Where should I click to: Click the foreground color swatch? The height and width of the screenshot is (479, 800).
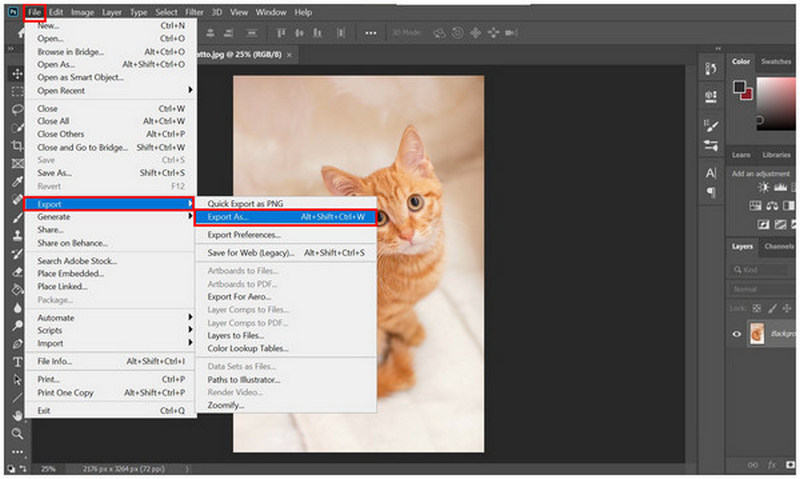point(739,87)
